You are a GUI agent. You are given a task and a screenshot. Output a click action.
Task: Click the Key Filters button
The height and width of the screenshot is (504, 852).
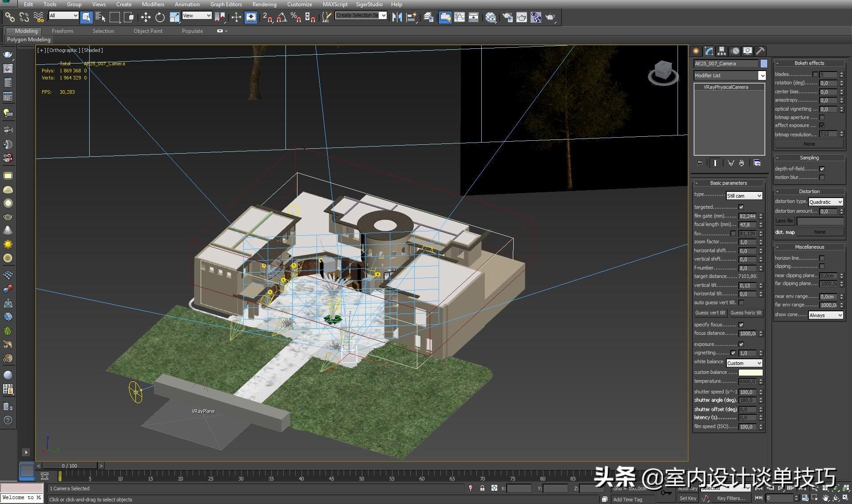tap(731, 498)
